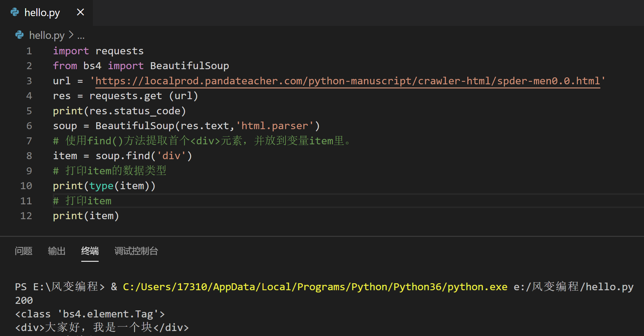Click the '<div>大家好' output line in terminal
The width and height of the screenshot is (644, 336).
point(102,327)
